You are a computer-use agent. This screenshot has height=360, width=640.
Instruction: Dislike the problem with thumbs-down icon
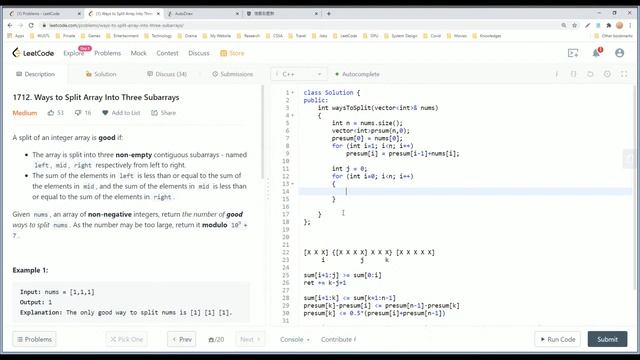pos(78,113)
